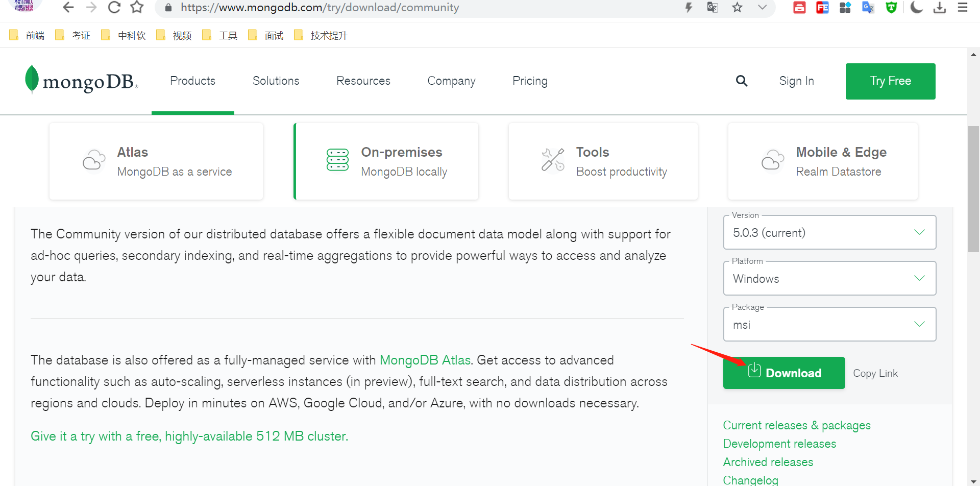Click the lightning bolt icon in address bar
This screenshot has width=980, height=486.
pos(689,7)
